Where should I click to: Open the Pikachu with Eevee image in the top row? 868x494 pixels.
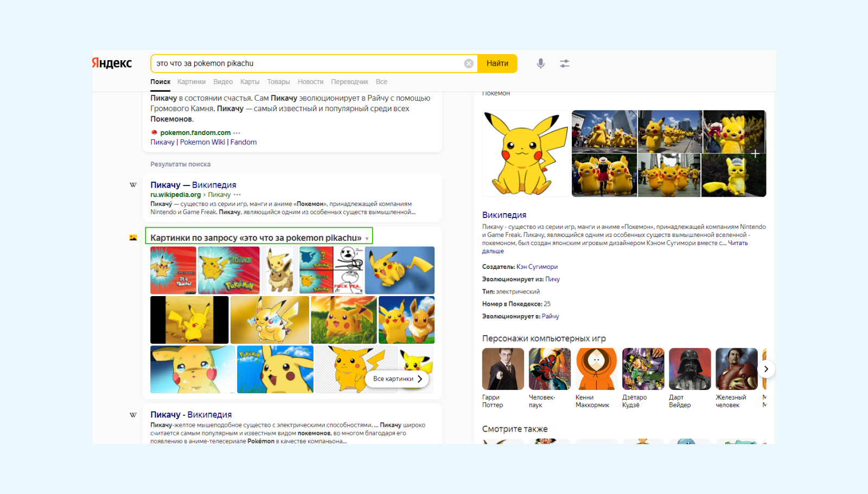pos(279,270)
